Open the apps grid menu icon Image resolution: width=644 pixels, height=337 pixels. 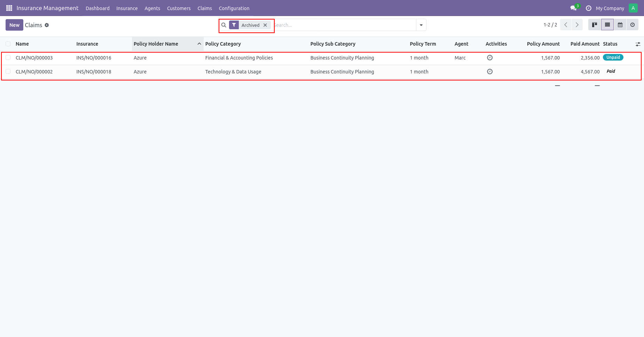tap(9, 8)
